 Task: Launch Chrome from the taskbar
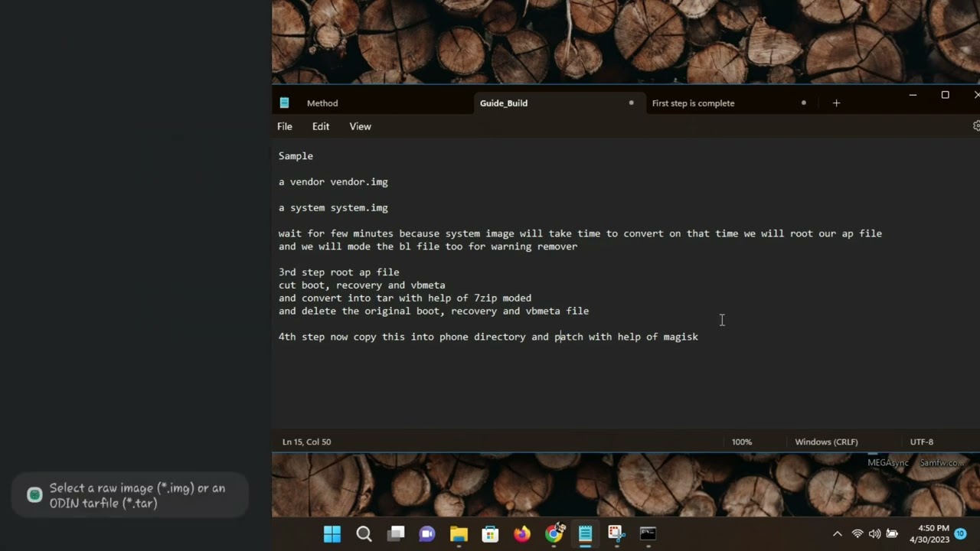[x=554, y=534]
